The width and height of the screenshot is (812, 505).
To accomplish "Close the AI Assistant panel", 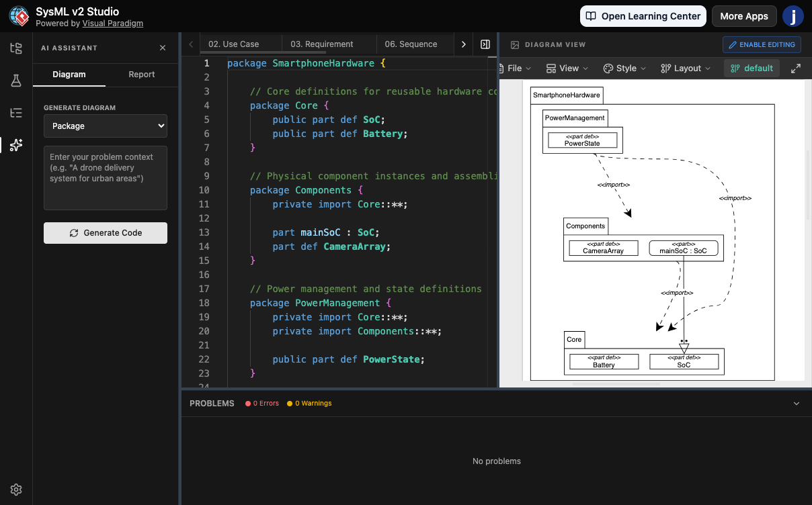I will tap(163, 48).
